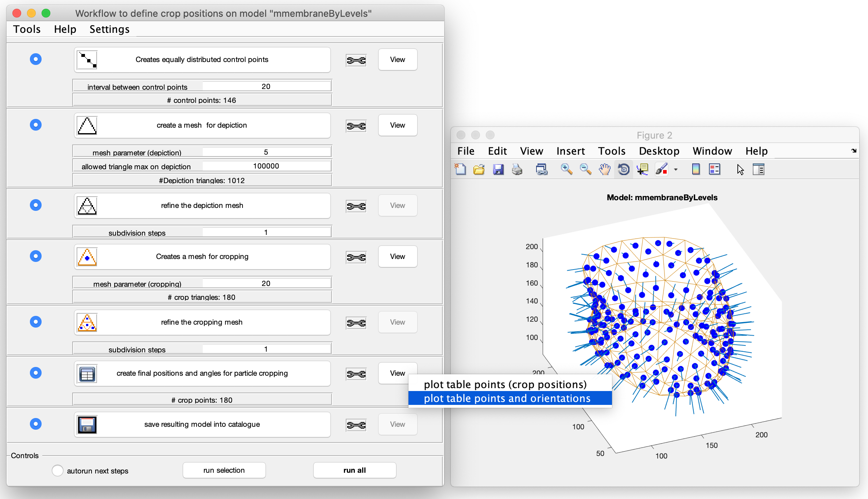Insert Colorbar via Figure 2 toolbar icon

(696, 169)
